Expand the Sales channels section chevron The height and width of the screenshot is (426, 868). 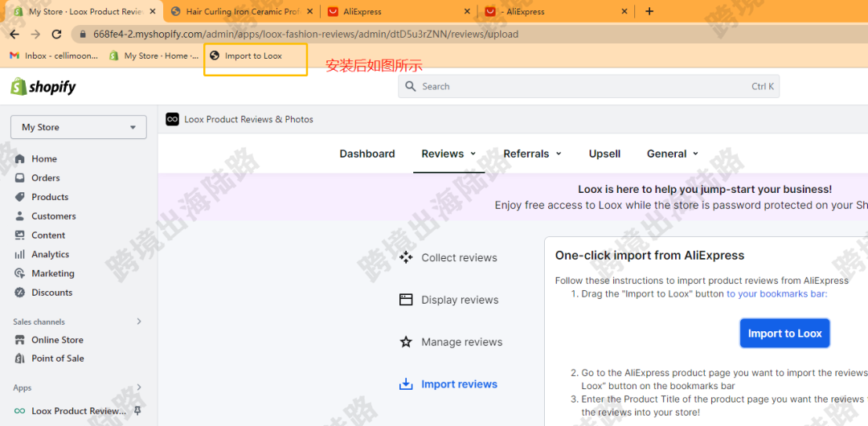(139, 322)
